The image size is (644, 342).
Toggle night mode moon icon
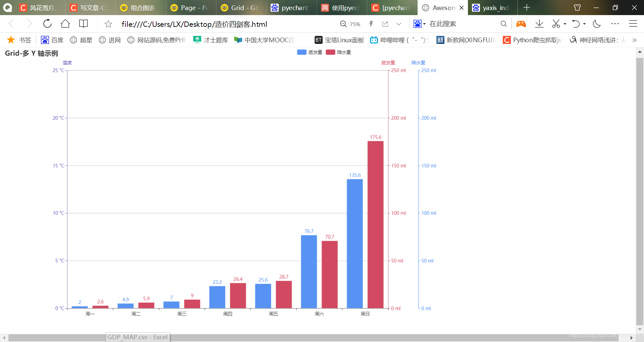point(597,24)
